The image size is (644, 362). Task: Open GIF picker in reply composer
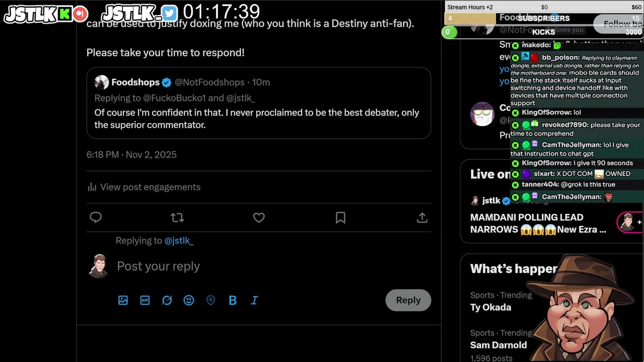145,300
